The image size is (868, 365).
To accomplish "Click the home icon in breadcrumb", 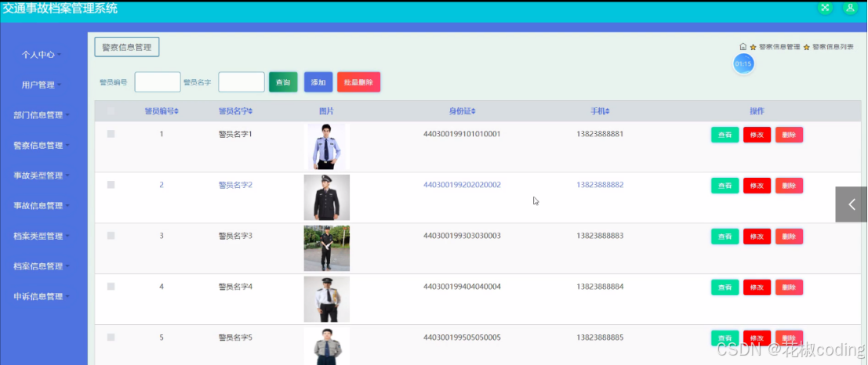I will click(743, 47).
